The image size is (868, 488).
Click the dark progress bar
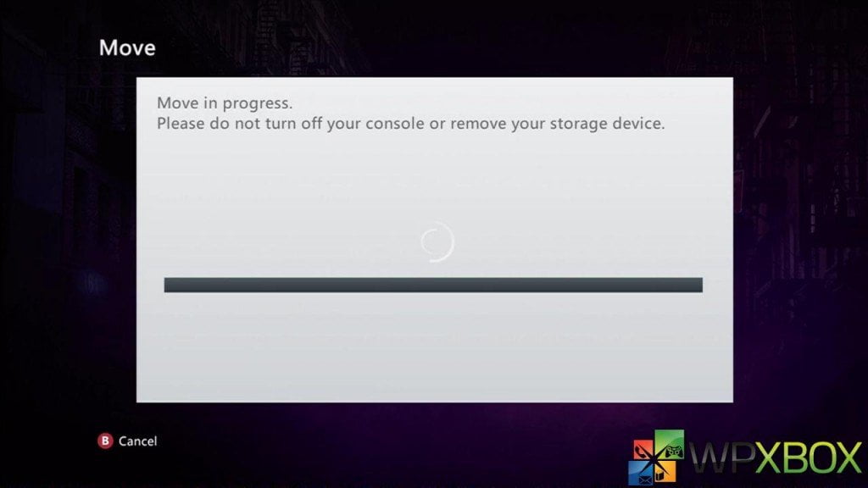point(433,285)
